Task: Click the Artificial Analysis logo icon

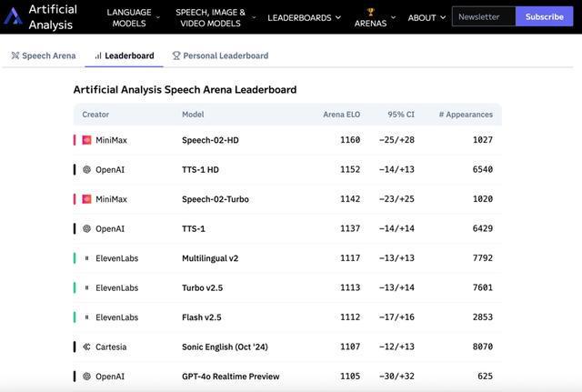Action: (x=14, y=16)
